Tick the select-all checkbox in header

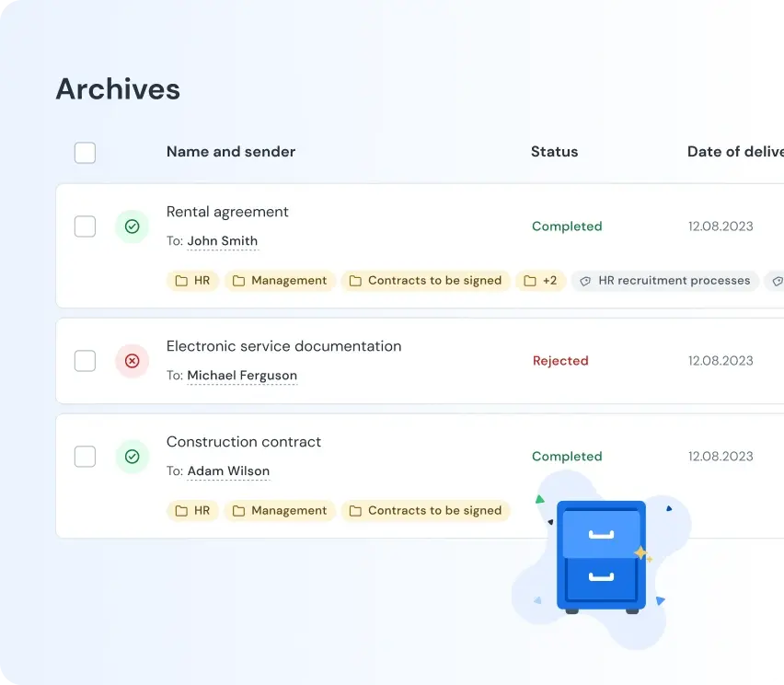pos(85,153)
